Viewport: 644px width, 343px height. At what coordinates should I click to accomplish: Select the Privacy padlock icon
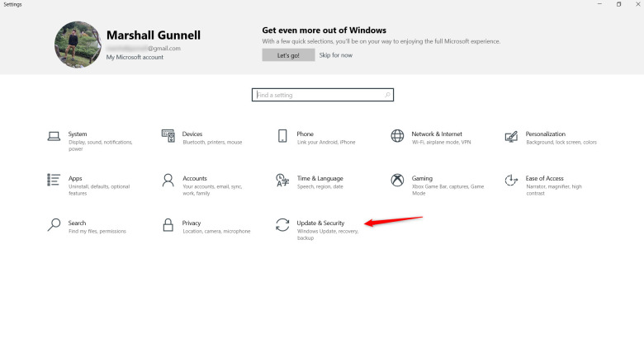(x=168, y=224)
